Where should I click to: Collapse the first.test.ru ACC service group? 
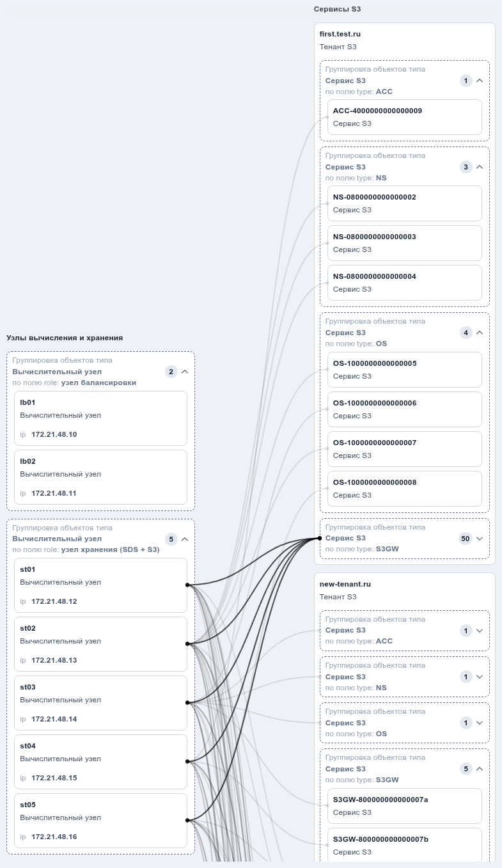pos(480,81)
